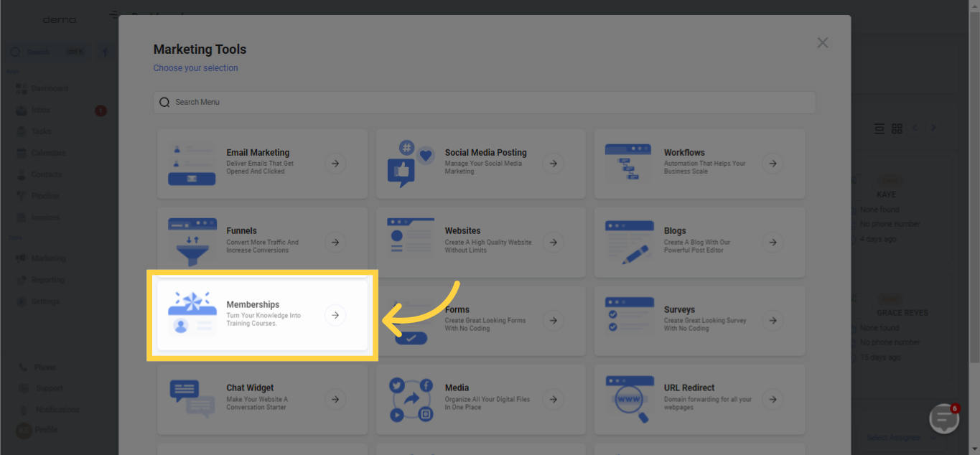This screenshot has width=980, height=455.
Task: Click the Search Menu field
Action: [x=484, y=102]
